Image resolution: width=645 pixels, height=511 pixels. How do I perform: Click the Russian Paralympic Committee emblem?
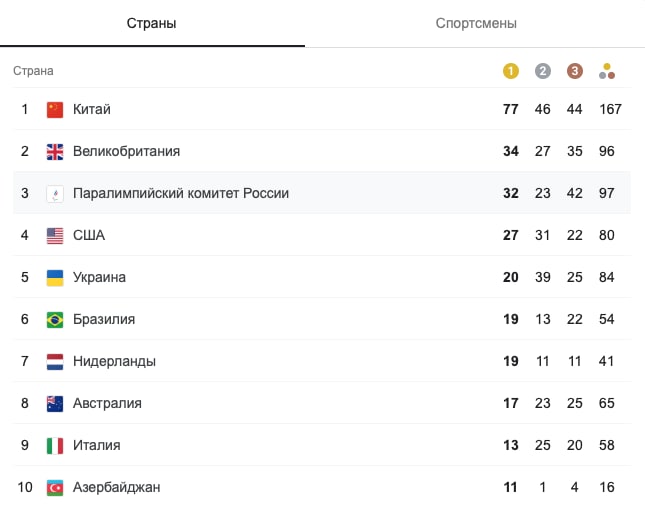pyautogui.click(x=55, y=194)
